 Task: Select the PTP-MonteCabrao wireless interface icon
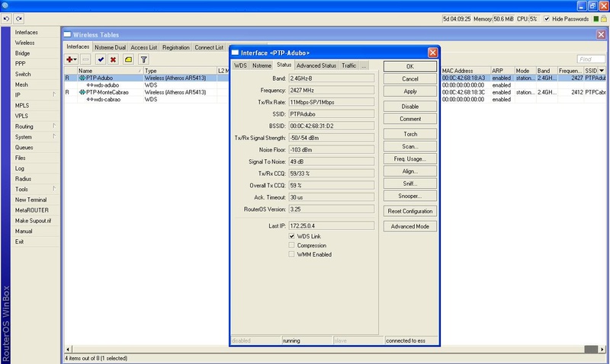81,92
